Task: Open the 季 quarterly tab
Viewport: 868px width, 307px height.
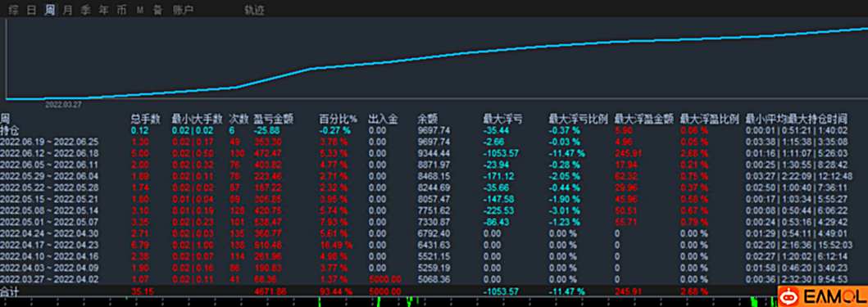Action: pyautogui.click(x=85, y=10)
